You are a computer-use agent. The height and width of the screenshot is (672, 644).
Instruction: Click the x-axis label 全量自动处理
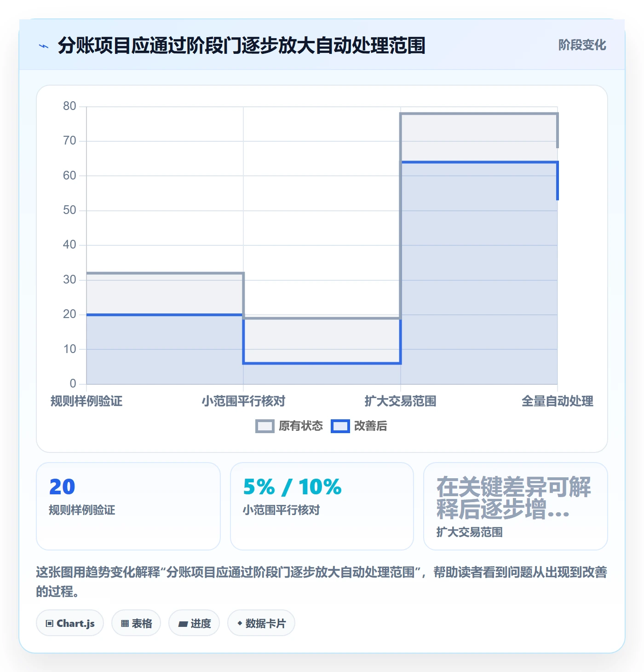(x=558, y=401)
